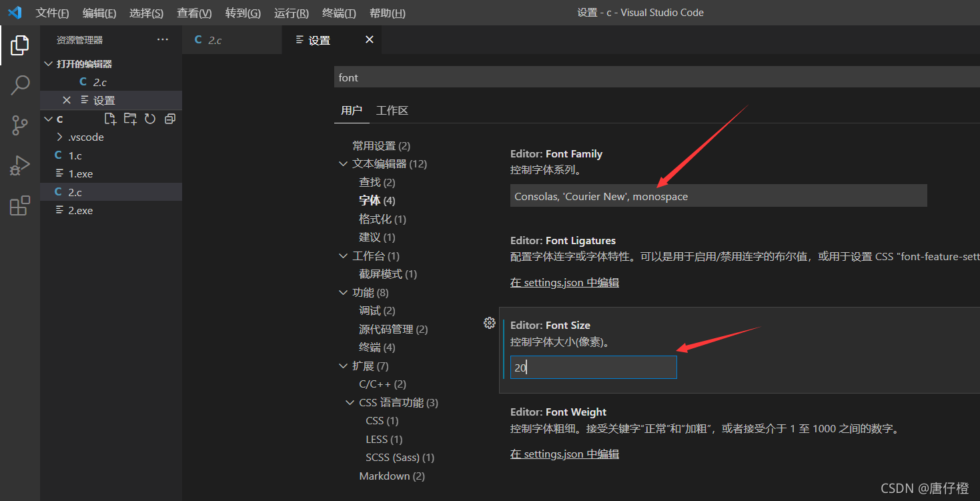Image resolution: width=980 pixels, height=501 pixels.
Task: Select 2.c in open editors list
Action: [111, 82]
